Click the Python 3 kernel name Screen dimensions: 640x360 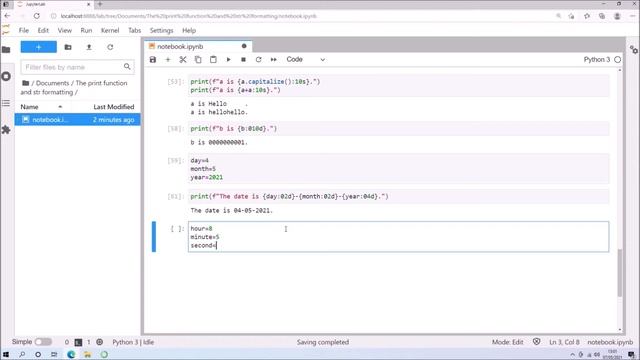(x=596, y=60)
